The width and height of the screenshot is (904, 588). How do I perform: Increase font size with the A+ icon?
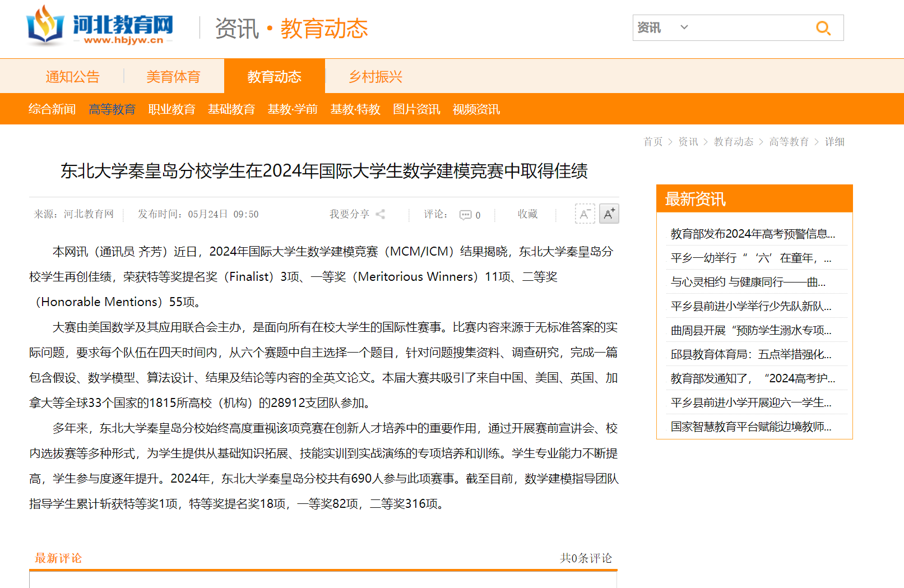pyautogui.click(x=609, y=214)
